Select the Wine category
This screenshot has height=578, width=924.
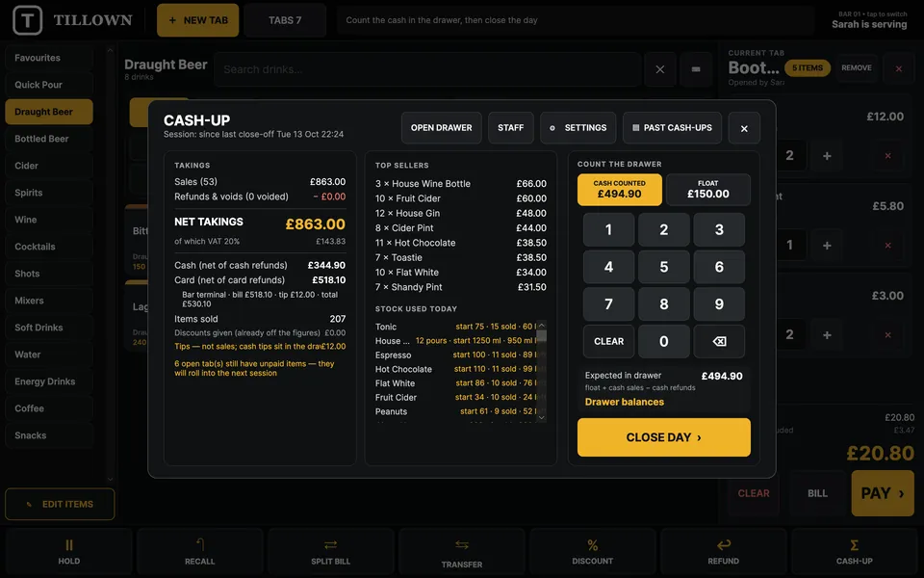(x=49, y=220)
